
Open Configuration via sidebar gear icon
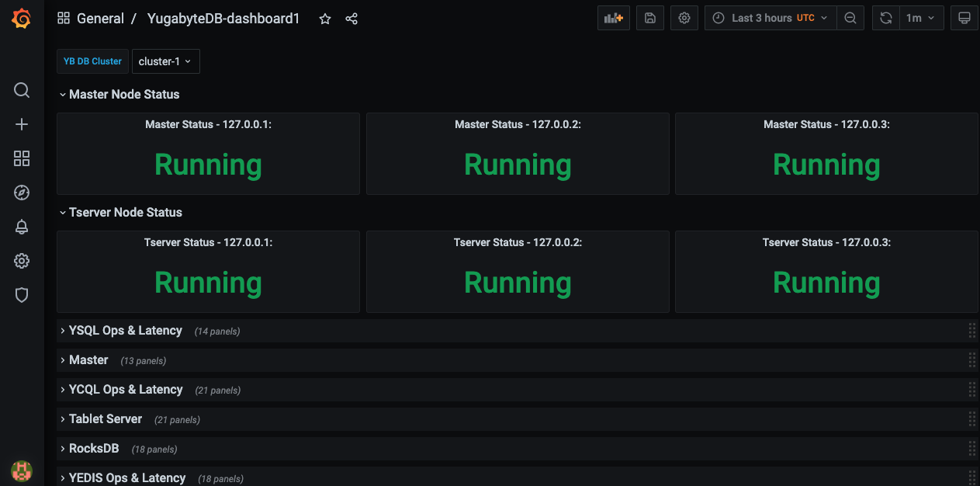21,260
